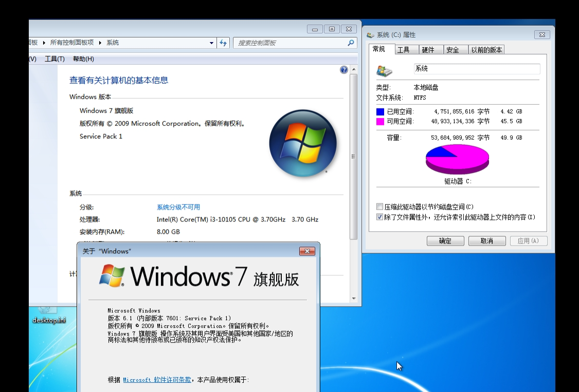Click the magnifier icon in the search box
This screenshot has width=579, height=392.
point(350,43)
